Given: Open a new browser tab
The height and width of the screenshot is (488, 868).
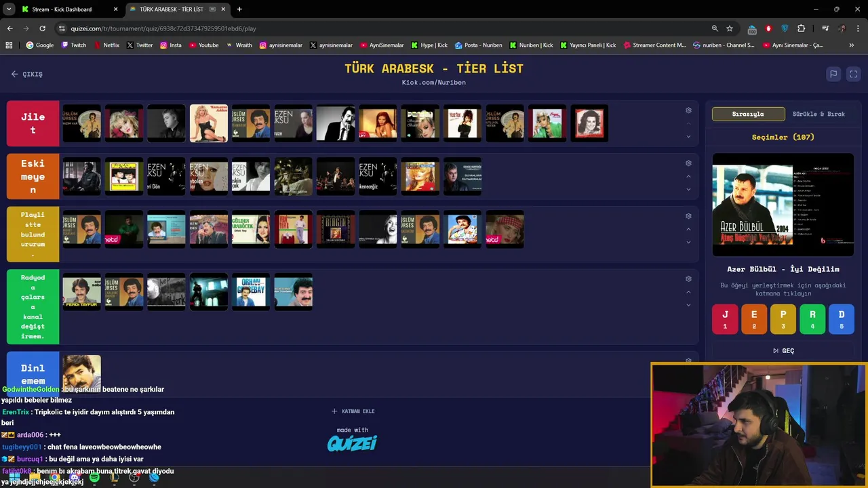Looking at the screenshot, I should click(x=239, y=9).
